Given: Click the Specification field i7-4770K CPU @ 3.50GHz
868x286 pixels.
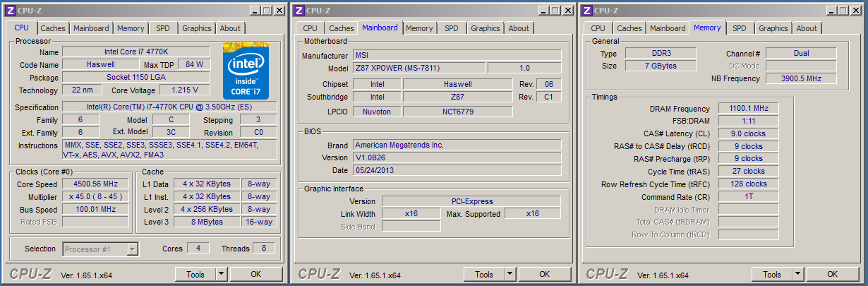Looking at the screenshot, I should tap(170, 107).
